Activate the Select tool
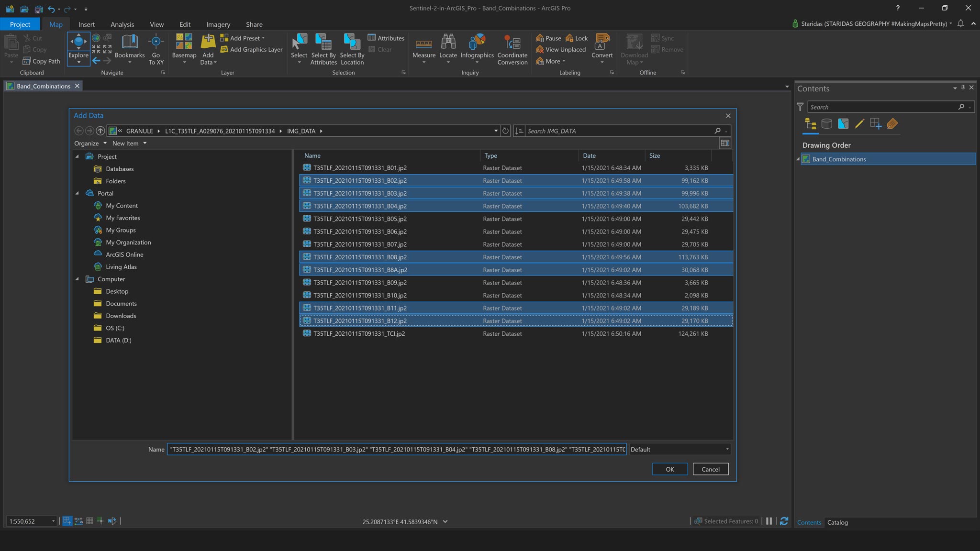The image size is (980, 551). pyautogui.click(x=299, y=49)
